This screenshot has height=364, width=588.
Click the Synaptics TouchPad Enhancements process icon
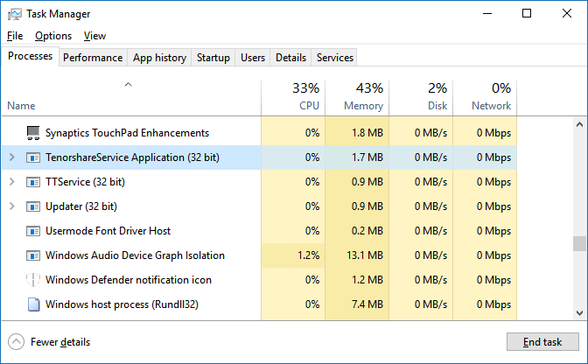33,133
